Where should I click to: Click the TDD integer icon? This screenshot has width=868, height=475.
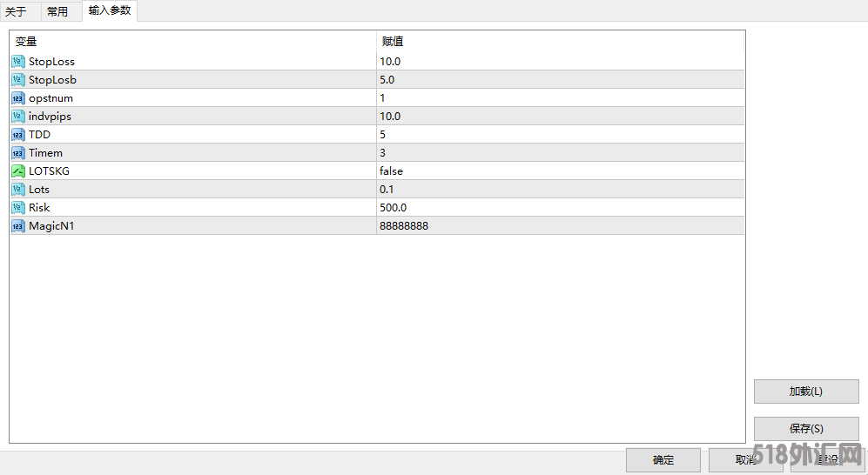[x=18, y=135]
